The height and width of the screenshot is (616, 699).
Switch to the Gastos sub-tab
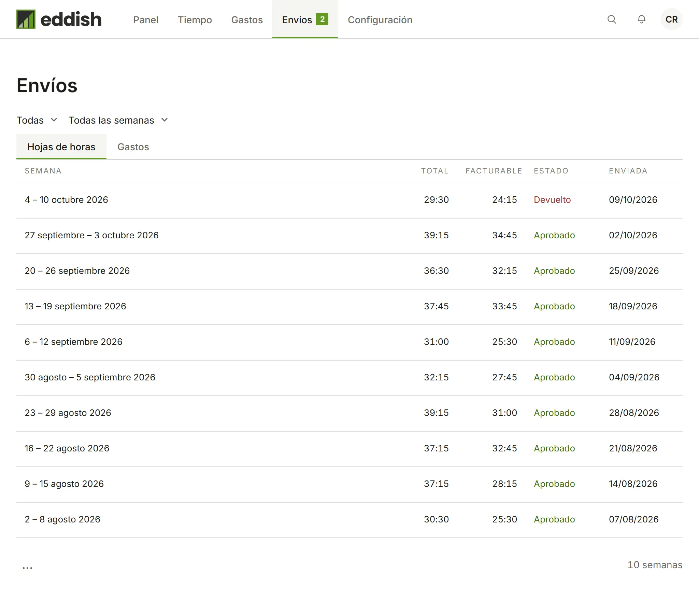133,147
